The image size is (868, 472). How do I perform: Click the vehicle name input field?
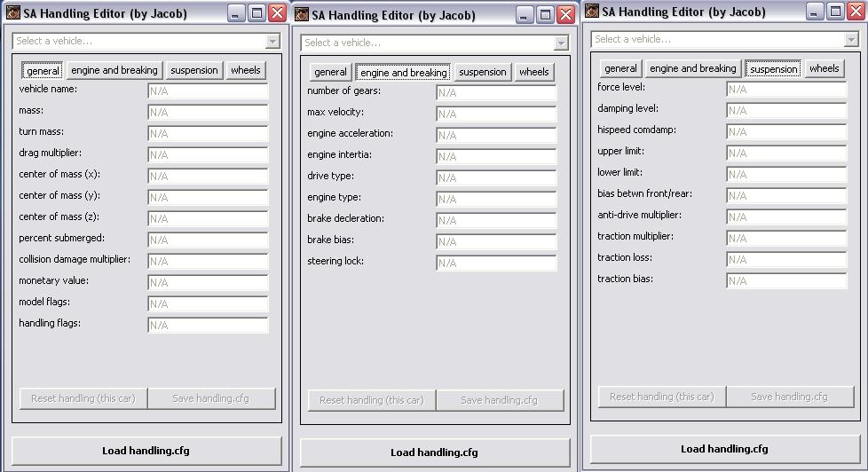(x=208, y=90)
